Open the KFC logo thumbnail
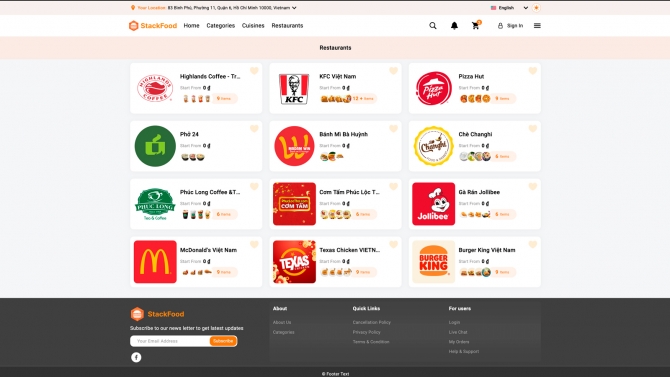The width and height of the screenshot is (670, 377). coord(294,88)
